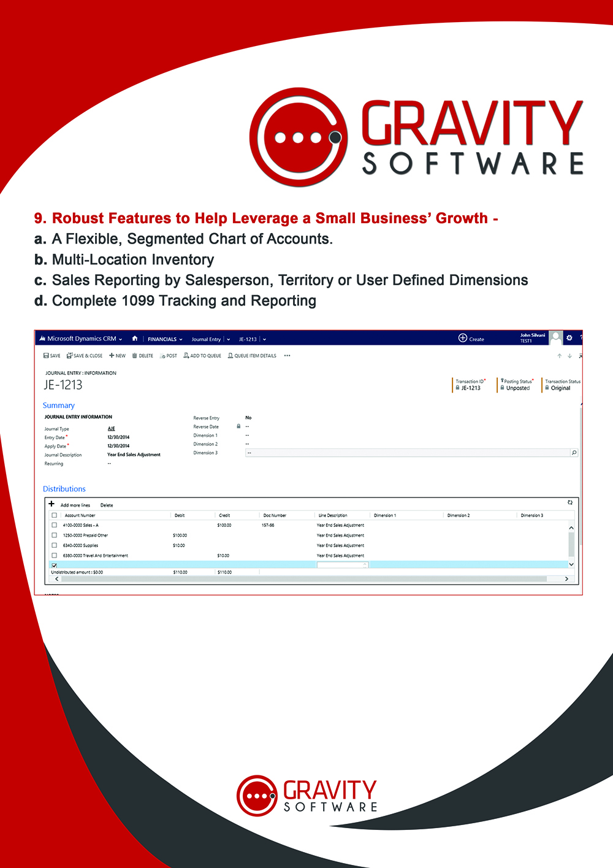
Task: Open the more commands ellipsis
Action: [287, 356]
